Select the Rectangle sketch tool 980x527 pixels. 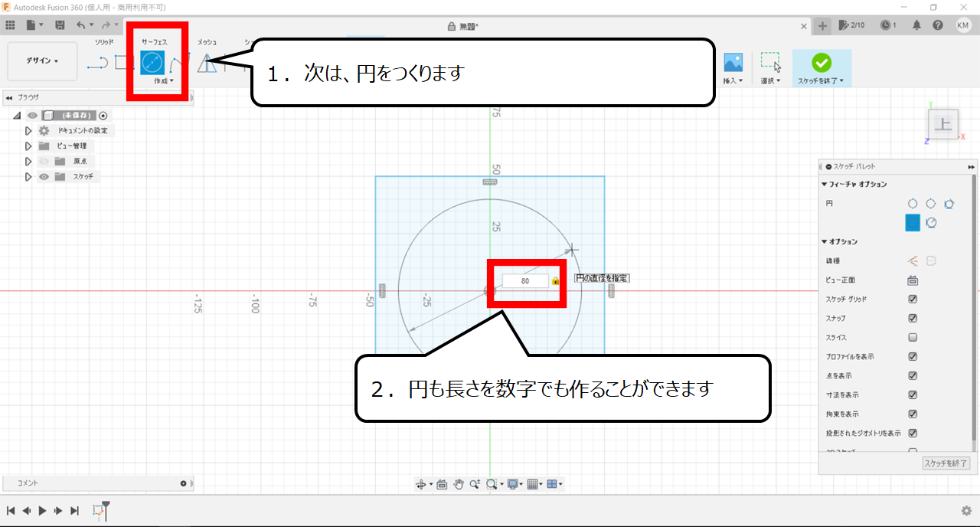pos(123,62)
